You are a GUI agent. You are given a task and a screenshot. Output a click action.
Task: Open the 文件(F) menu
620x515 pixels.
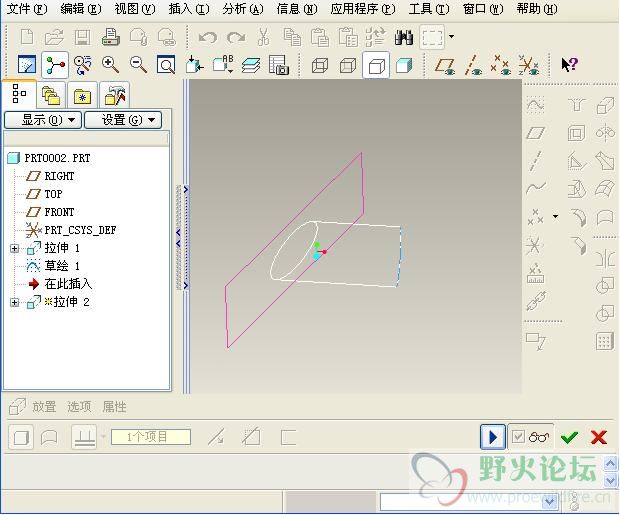[x=27, y=9]
